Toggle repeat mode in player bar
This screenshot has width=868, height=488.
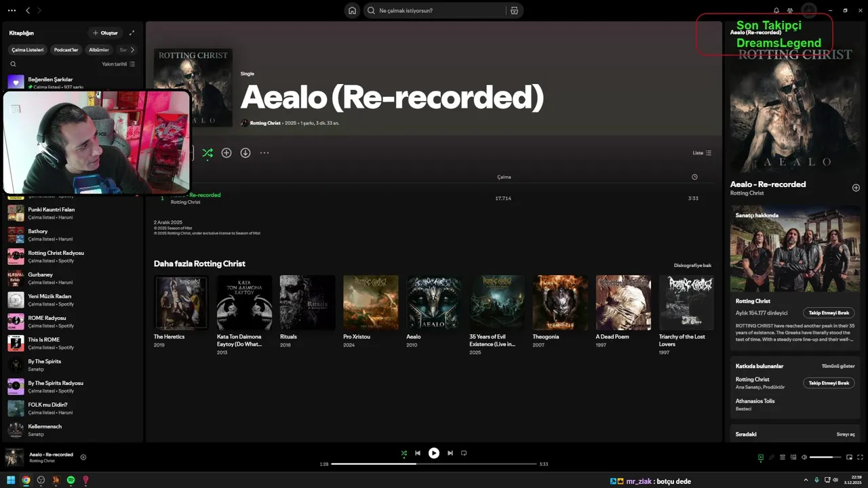[x=464, y=453]
